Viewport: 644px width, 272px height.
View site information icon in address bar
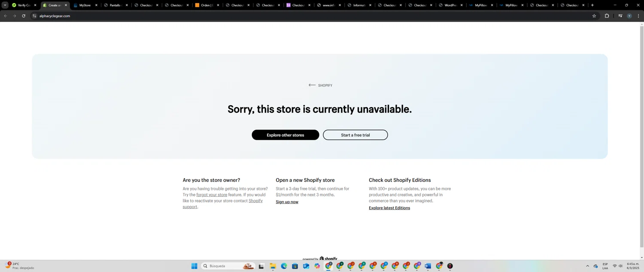[x=35, y=16]
